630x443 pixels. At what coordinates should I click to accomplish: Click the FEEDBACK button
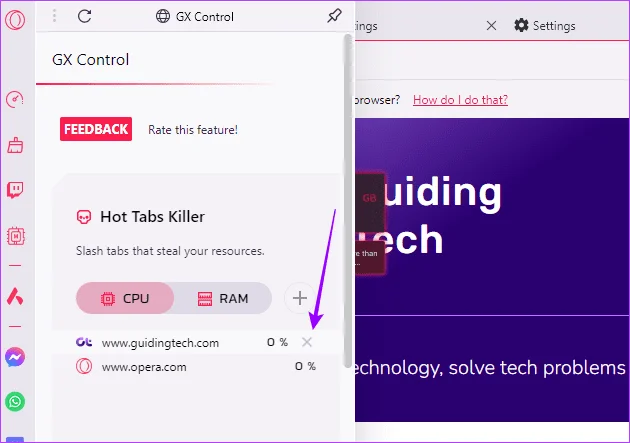click(96, 129)
